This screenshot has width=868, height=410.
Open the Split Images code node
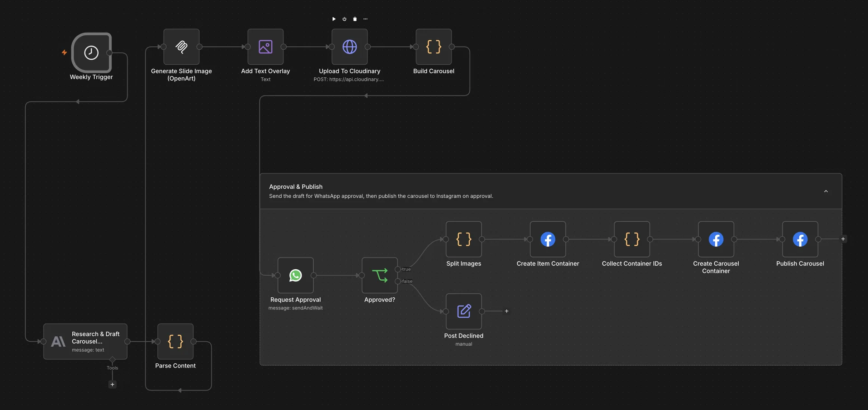tap(464, 239)
